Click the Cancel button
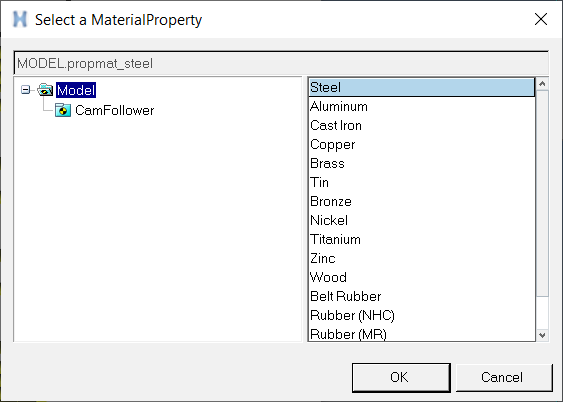The height and width of the screenshot is (402, 563). [504, 378]
